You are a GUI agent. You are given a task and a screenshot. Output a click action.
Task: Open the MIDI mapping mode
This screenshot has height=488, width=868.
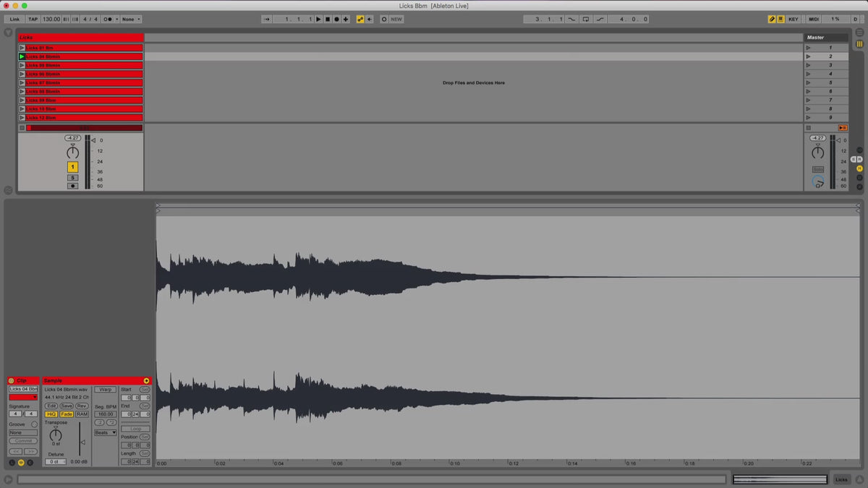[813, 20]
